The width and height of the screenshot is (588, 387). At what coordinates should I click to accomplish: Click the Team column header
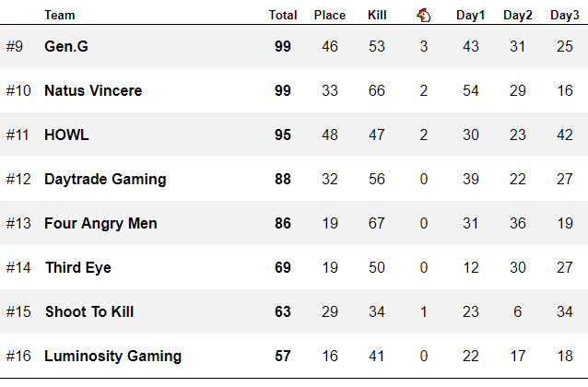pos(60,15)
